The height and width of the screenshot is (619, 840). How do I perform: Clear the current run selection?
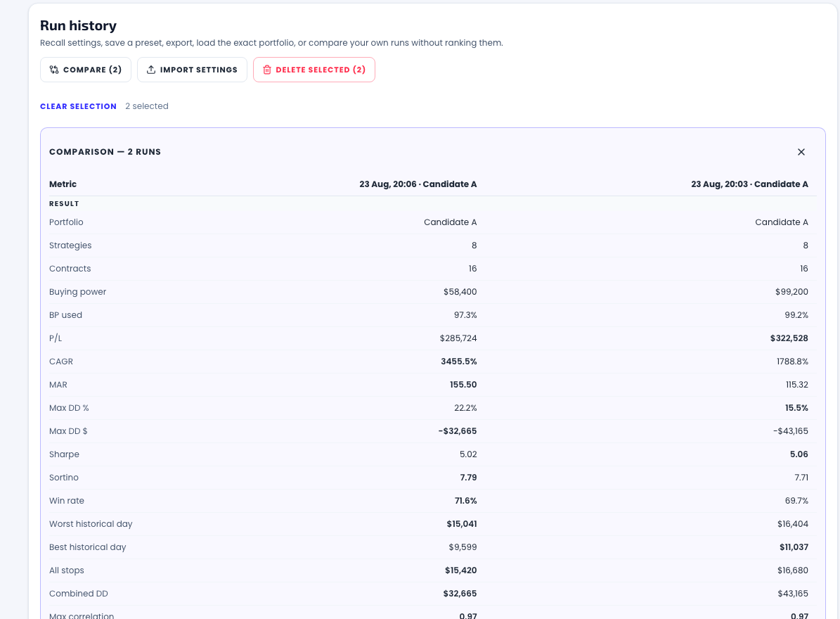pyautogui.click(x=78, y=106)
